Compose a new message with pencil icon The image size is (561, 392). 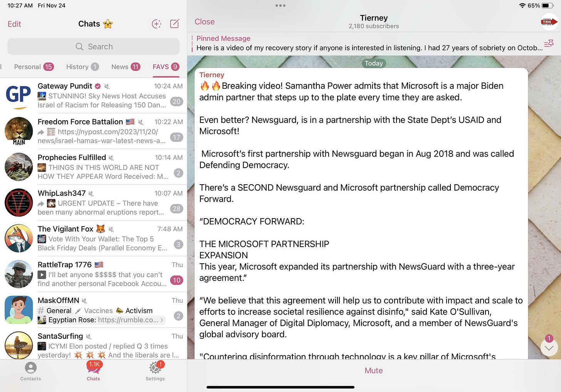(175, 24)
